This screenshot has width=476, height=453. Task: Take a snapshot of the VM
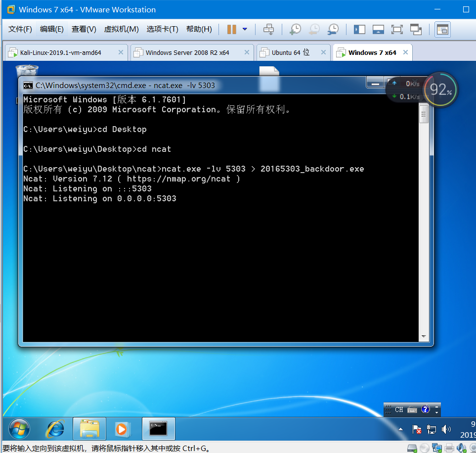click(x=296, y=30)
